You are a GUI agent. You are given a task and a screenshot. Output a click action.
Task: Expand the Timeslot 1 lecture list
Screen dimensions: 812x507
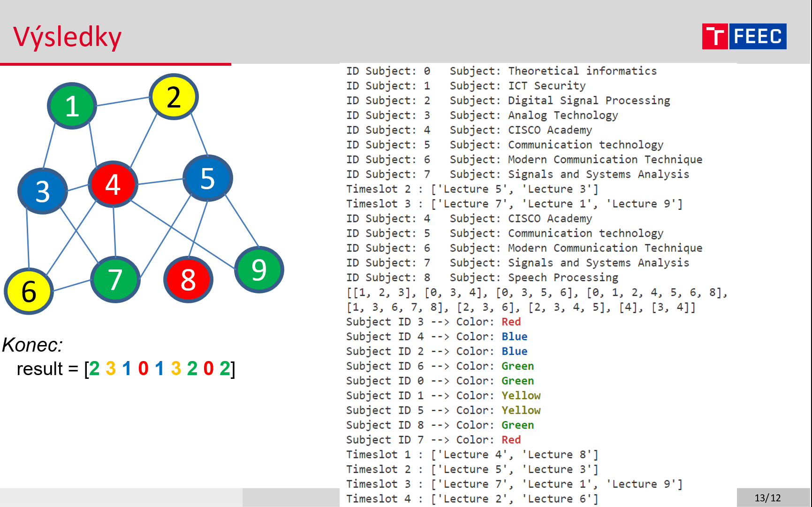[x=471, y=454]
